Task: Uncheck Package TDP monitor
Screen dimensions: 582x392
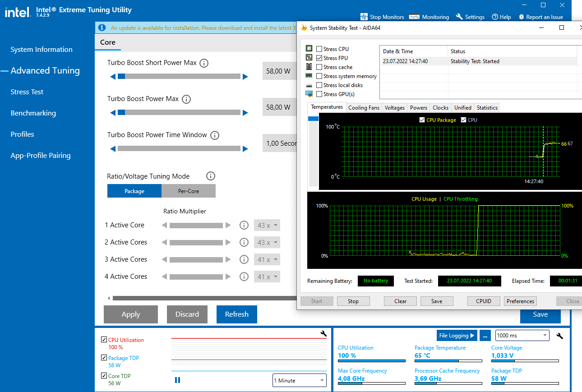Action: 104,358
